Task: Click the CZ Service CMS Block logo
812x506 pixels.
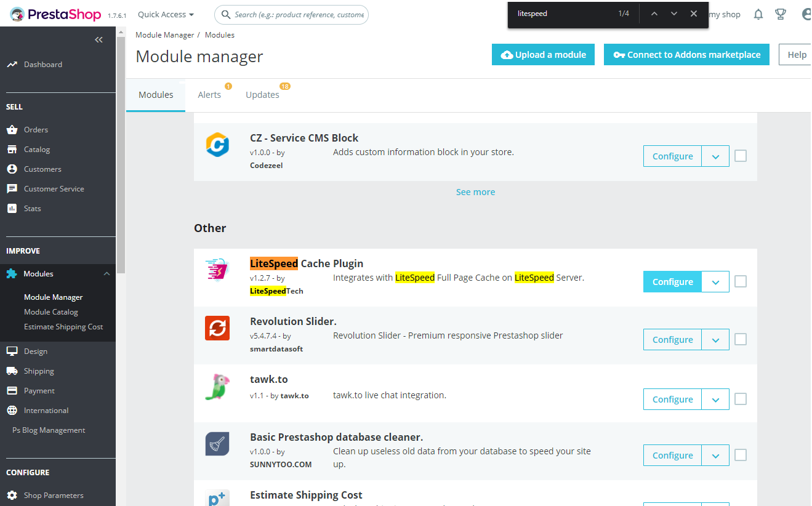Action: (217, 145)
